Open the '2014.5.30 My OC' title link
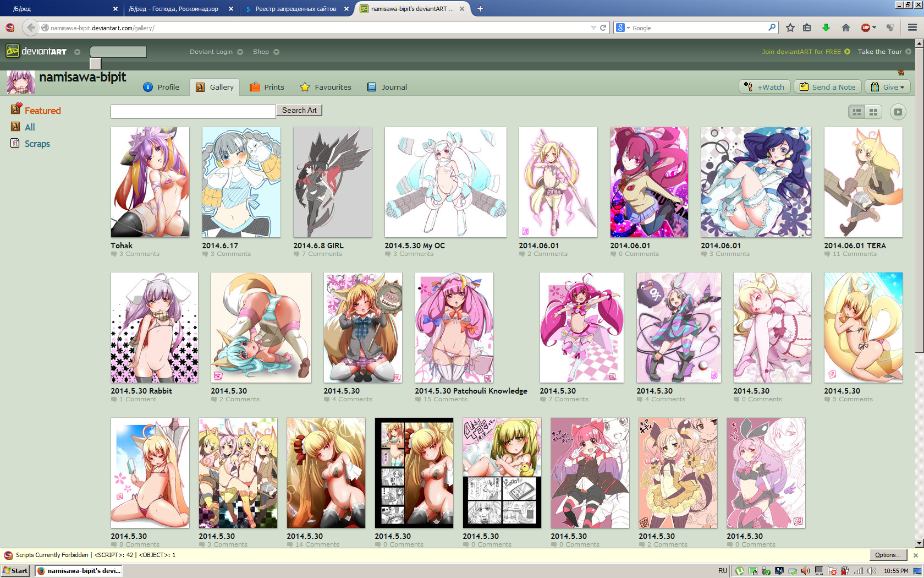Image resolution: width=924 pixels, height=578 pixels. click(x=415, y=246)
